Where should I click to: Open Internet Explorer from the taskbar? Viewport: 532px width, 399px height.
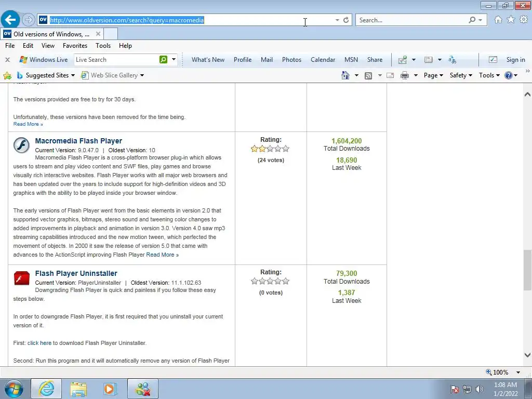pyautogui.click(x=46, y=389)
